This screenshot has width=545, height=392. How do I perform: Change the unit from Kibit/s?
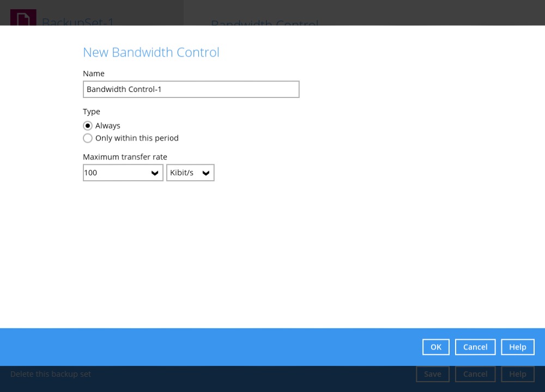(190, 173)
